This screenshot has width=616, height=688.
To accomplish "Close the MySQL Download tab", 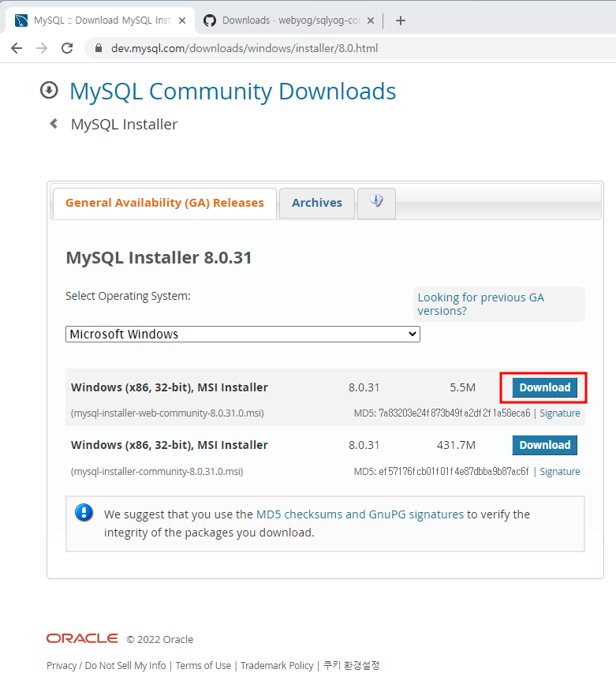I will pyautogui.click(x=182, y=21).
